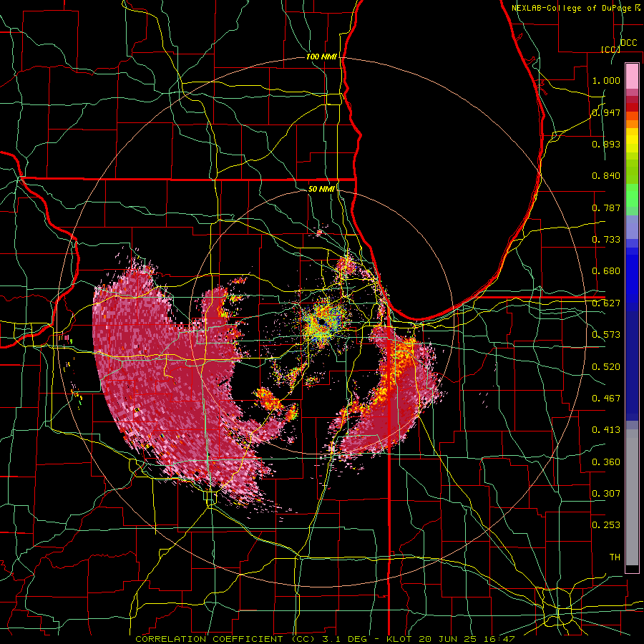Select the 0.520 legend value
Viewport: 644px width, 644px height.
606,367
